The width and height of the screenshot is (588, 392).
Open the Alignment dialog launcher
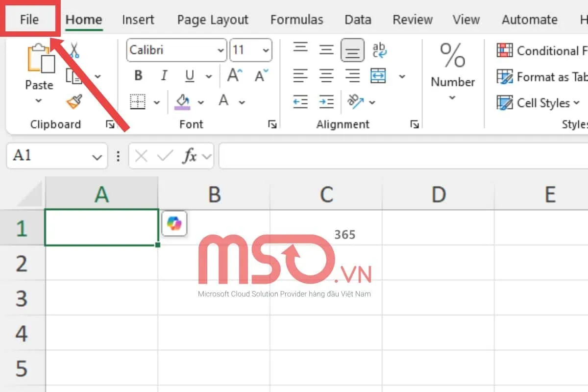coord(414,124)
